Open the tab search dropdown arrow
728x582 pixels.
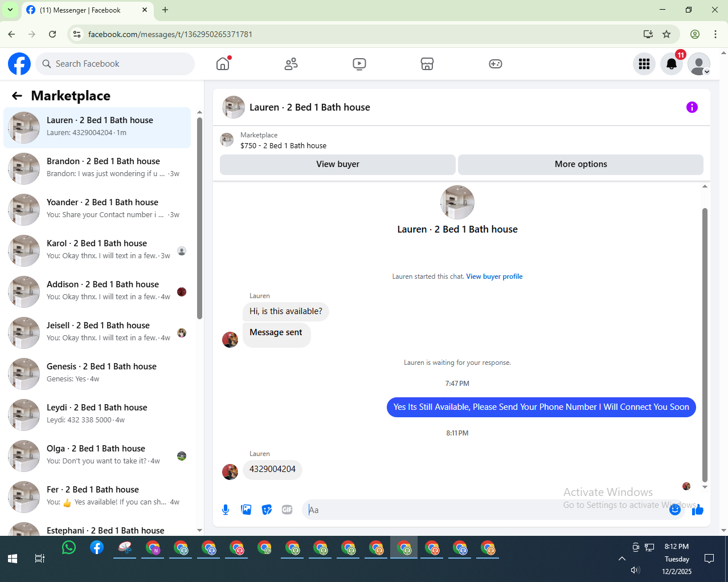point(10,10)
